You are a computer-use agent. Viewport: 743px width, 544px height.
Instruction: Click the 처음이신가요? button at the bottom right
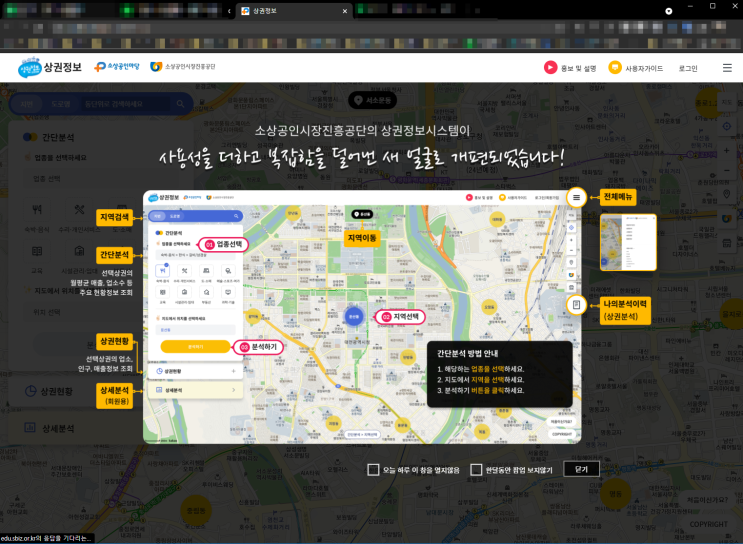click(x=707, y=499)
